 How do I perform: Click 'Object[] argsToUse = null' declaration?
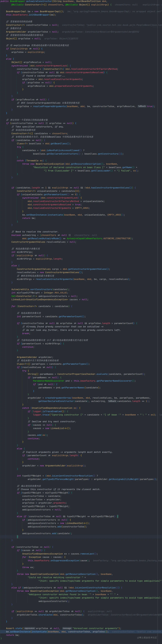tap(23, 38)
